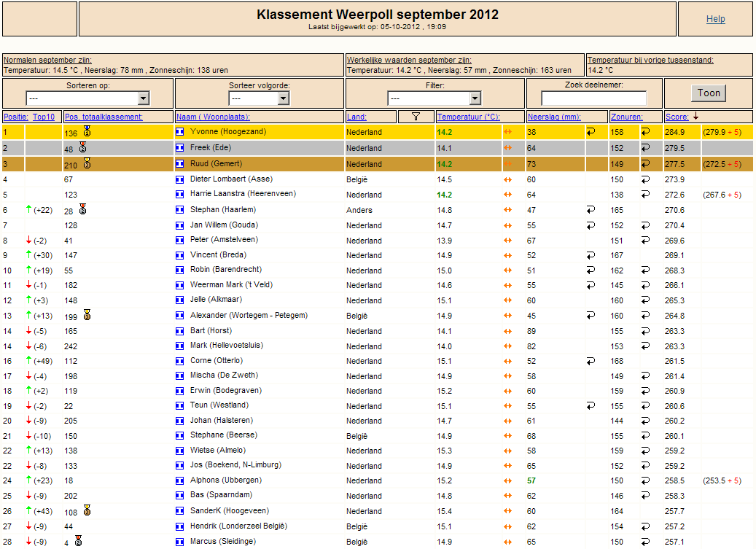
Task: Select the name 'Mischa (De Zweth)'
Action: pos(225,375)
